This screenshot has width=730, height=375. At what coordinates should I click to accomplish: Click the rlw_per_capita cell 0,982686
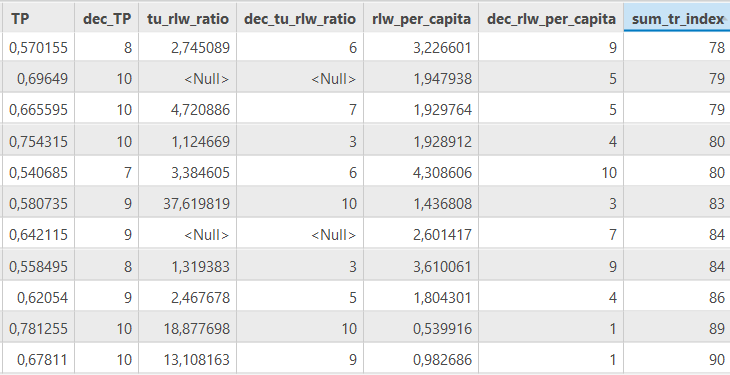[x=421, y=360]
